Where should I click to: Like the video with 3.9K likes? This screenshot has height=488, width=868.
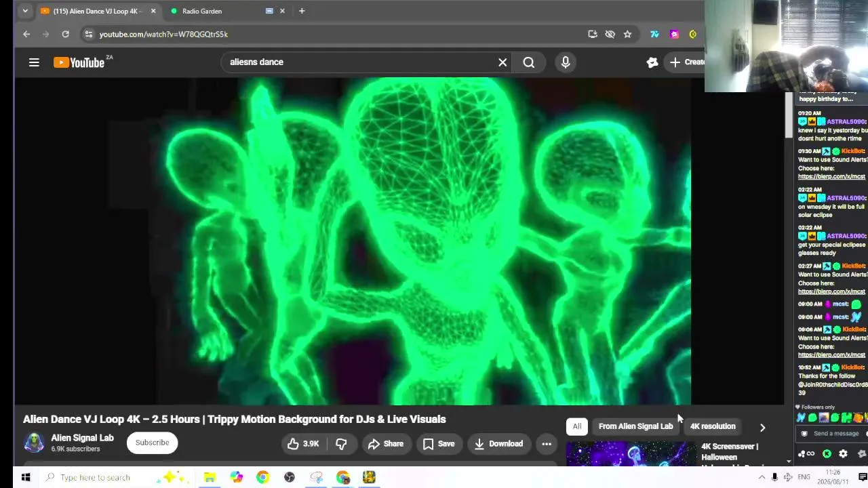pos(302,444)
